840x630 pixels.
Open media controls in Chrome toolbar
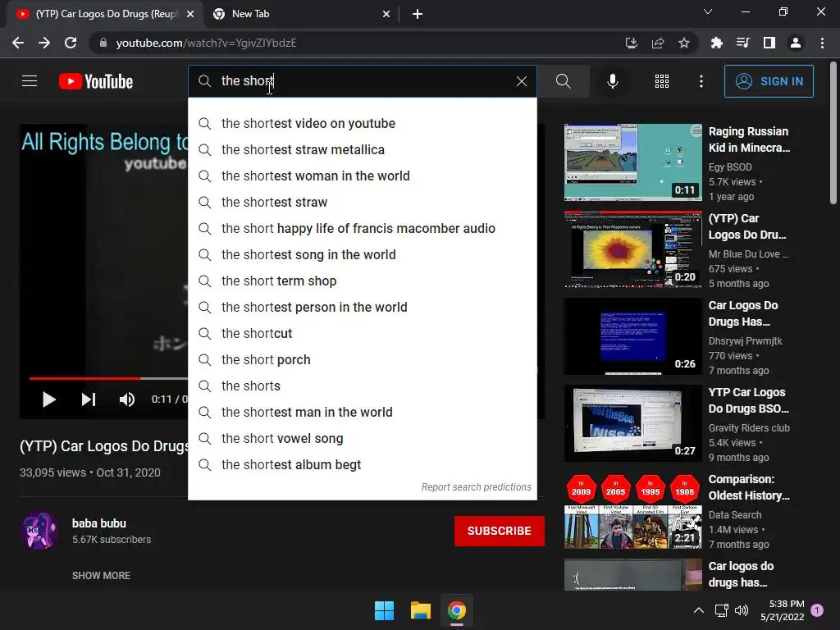(x=742, y=43)
